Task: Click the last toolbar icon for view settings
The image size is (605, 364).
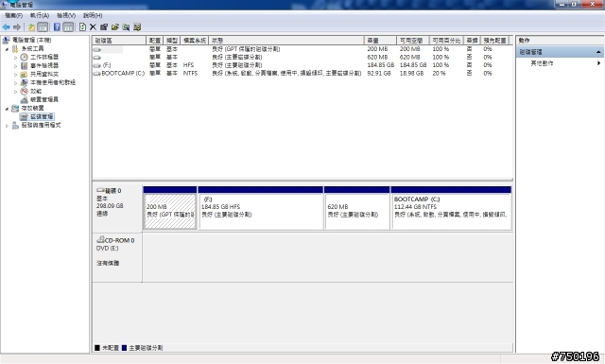Action: pos(136,27)
